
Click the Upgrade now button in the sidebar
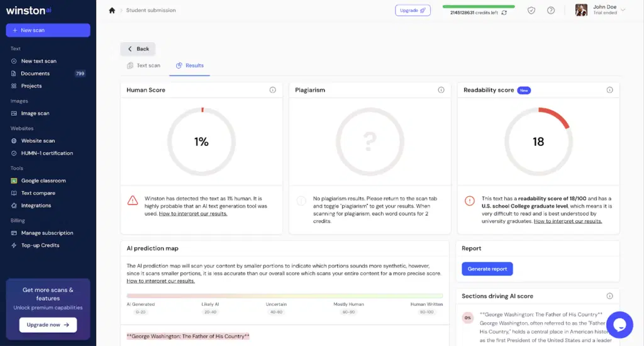48,325
